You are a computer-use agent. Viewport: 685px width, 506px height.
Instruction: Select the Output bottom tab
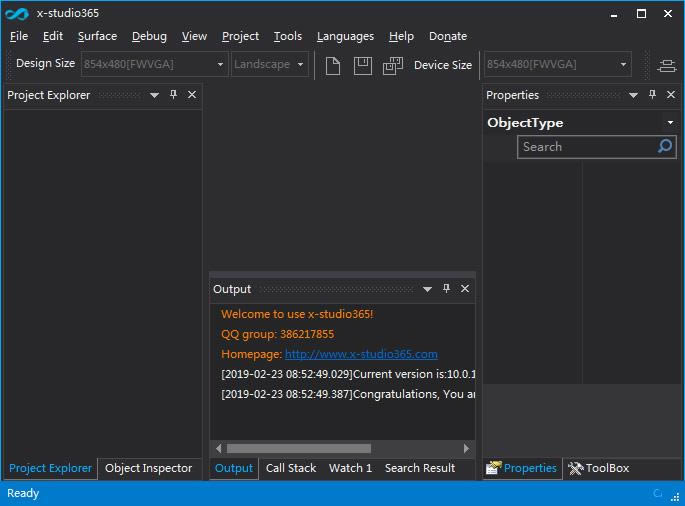(234, 468)
